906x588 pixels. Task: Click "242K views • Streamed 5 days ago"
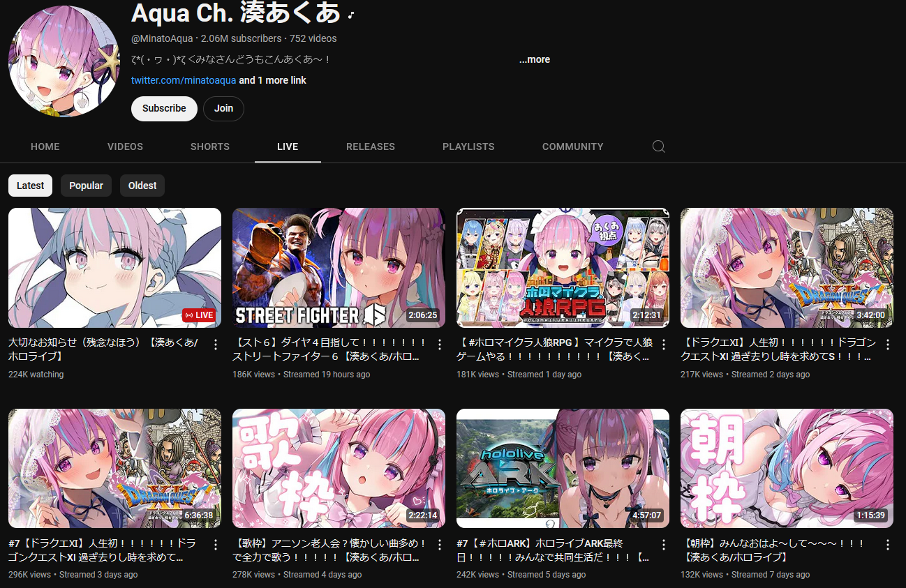tap(521, 575)
